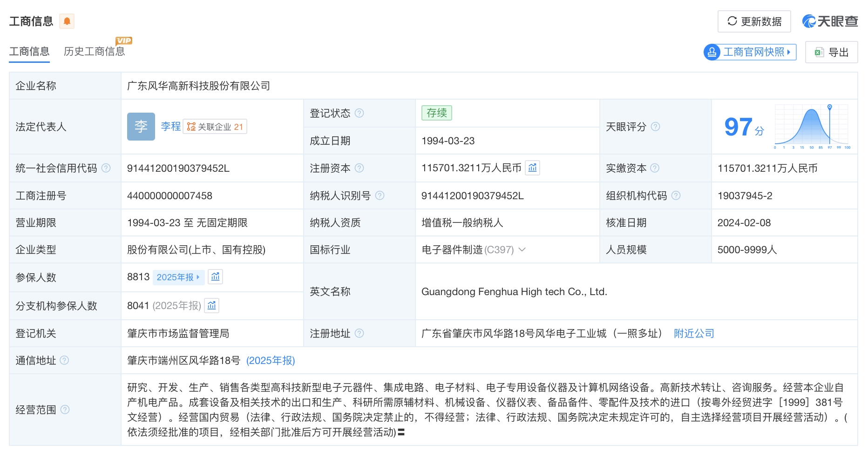
Task: Open legal representative 李程 link
Action: coord(171,127)
